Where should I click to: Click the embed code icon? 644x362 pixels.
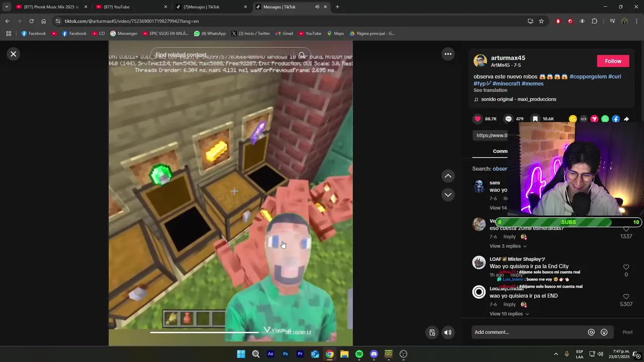[584, 119]
